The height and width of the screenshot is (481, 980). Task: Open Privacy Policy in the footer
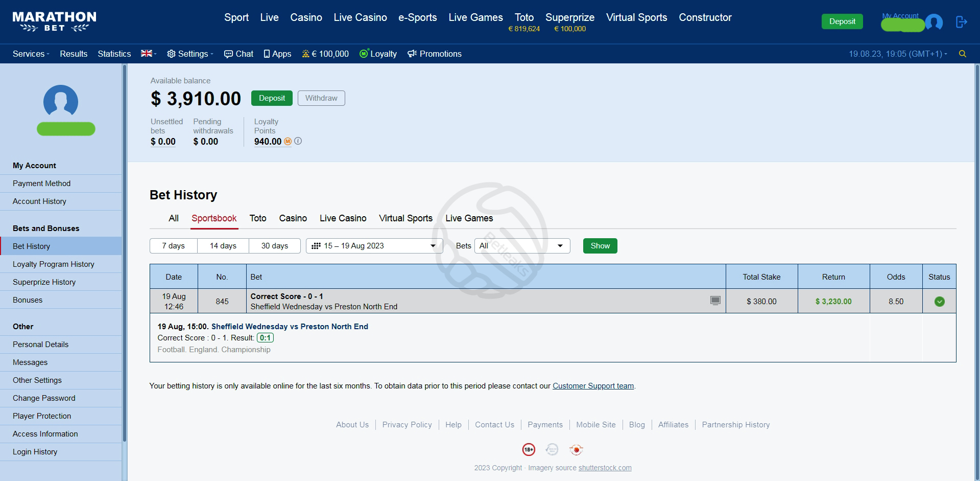pos(407,425)
